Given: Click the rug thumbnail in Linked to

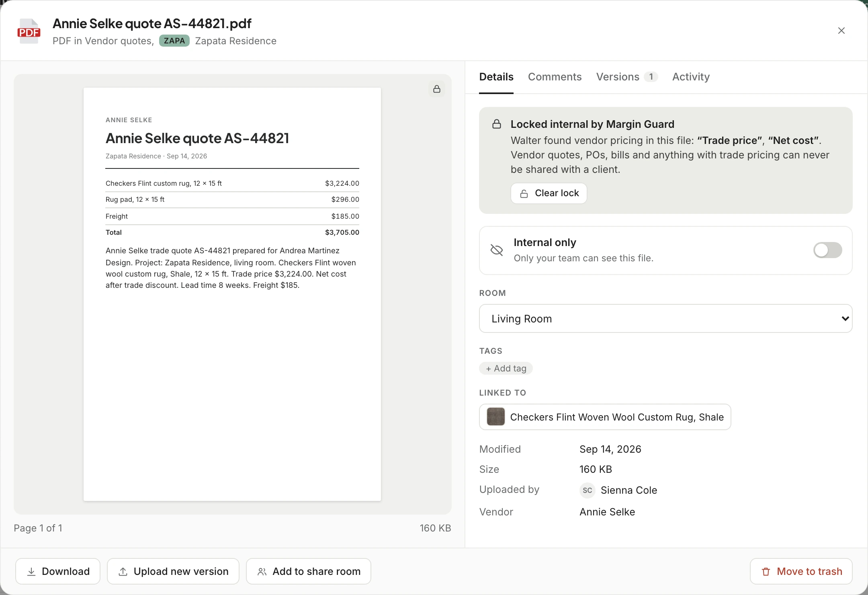Looking at the screenshot, I should pos(495,416).
